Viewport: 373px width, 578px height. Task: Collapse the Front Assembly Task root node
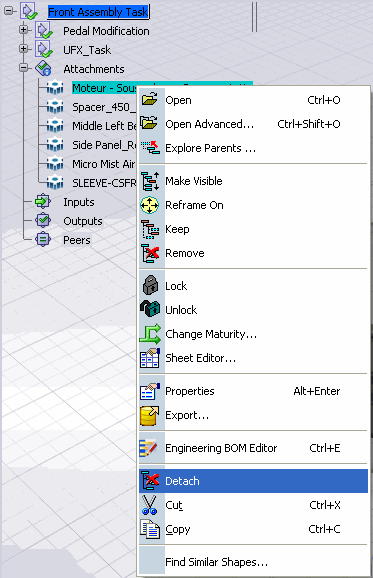coord(8,11)
